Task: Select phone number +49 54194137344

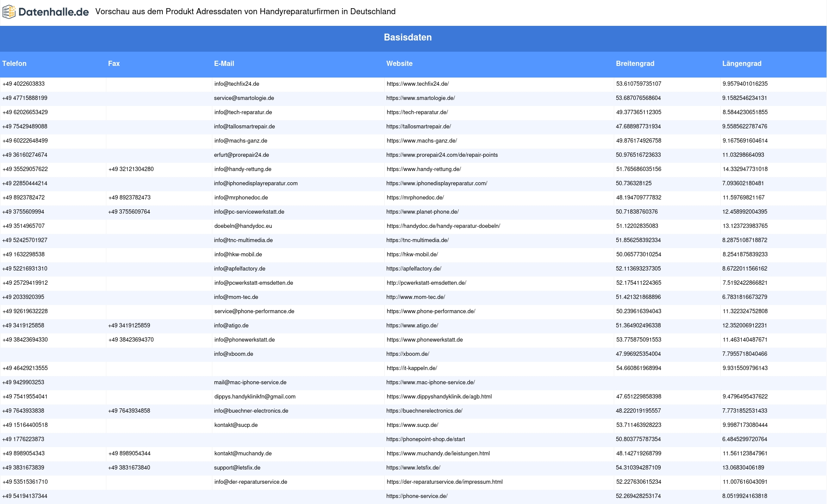Action: click(x=25, y=496)
